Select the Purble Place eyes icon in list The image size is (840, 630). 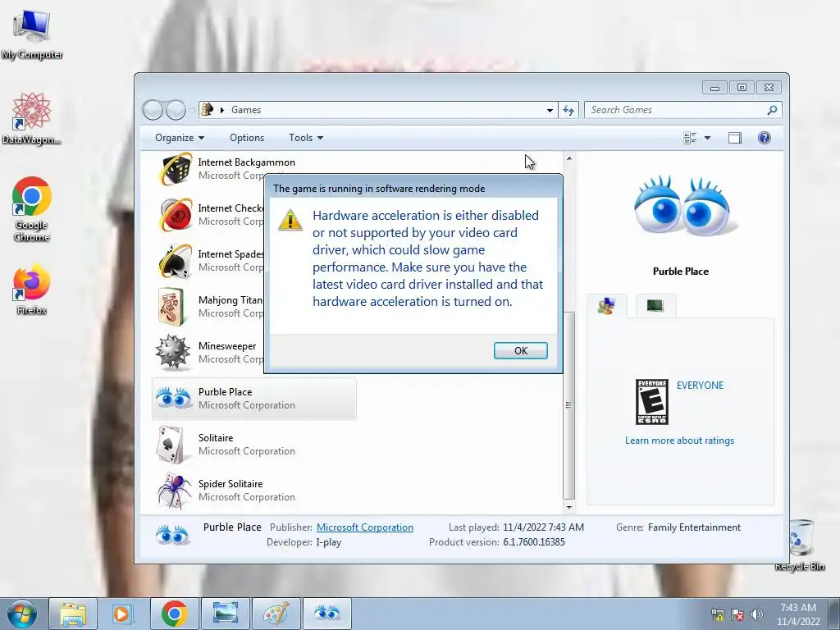click(174, 398)
